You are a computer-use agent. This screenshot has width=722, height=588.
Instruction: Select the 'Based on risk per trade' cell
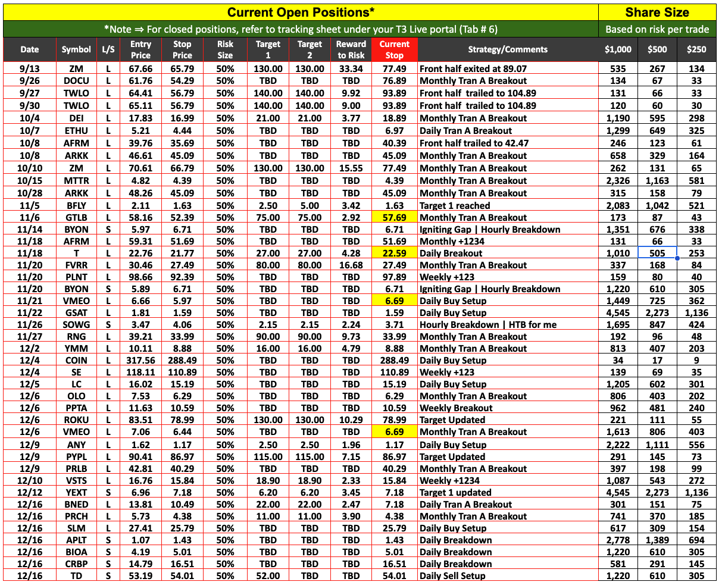pos(657,29)
